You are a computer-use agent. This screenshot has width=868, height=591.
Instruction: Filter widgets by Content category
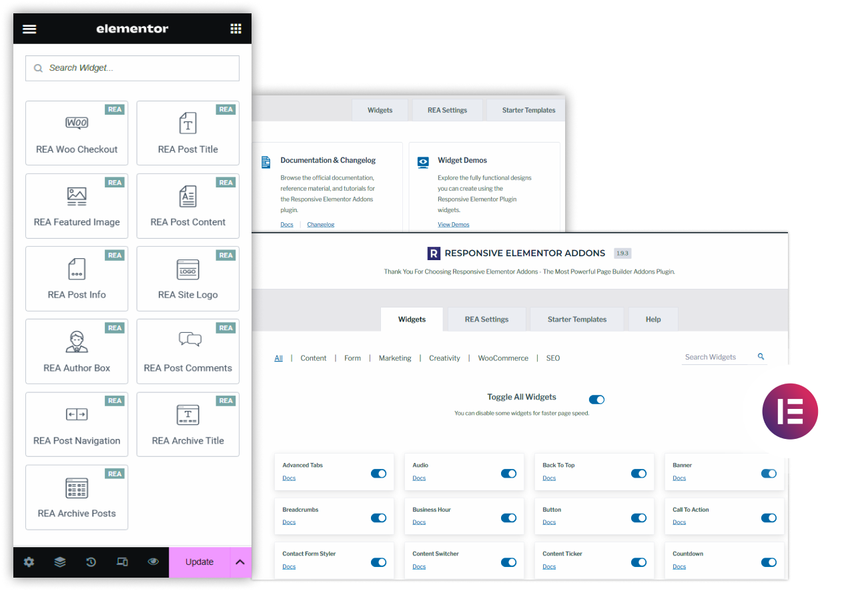point(314,358)
